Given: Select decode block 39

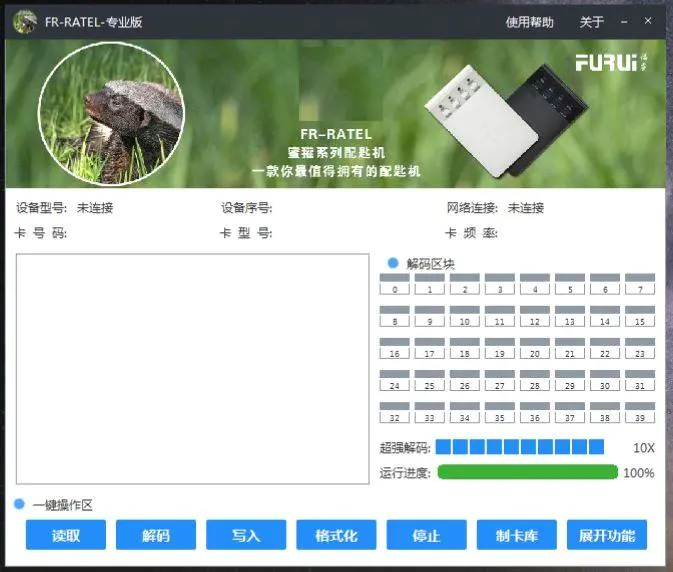Looking at the screenshot, I should coord(640,413).
